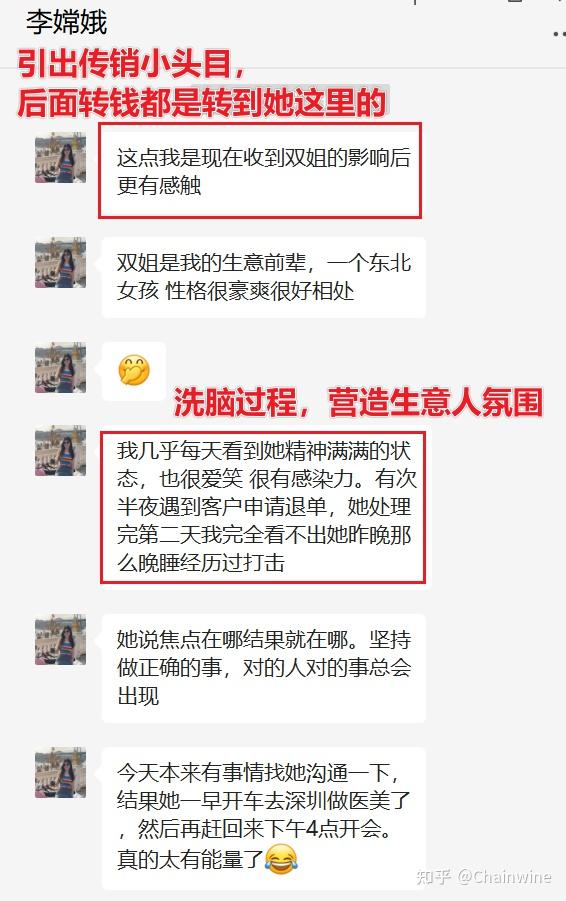
Task: Open the more options dots icon
Action: coord(559,34)
